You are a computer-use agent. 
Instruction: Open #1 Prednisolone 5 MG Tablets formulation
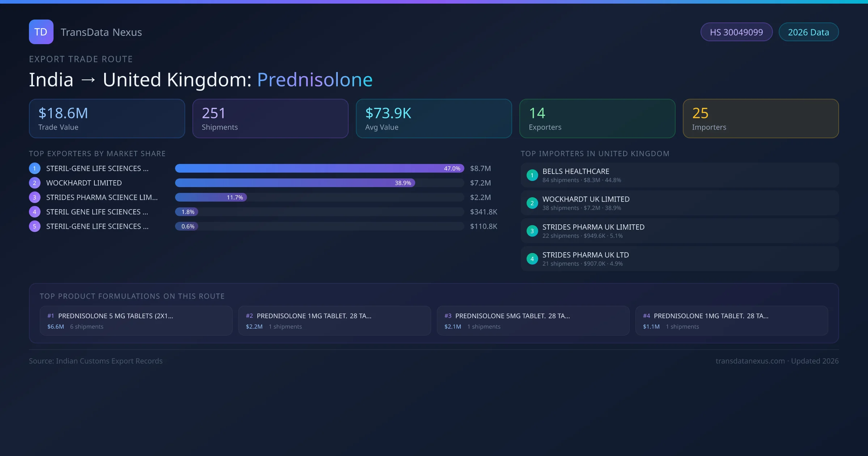pyautogui.click(x=136, y=321)
